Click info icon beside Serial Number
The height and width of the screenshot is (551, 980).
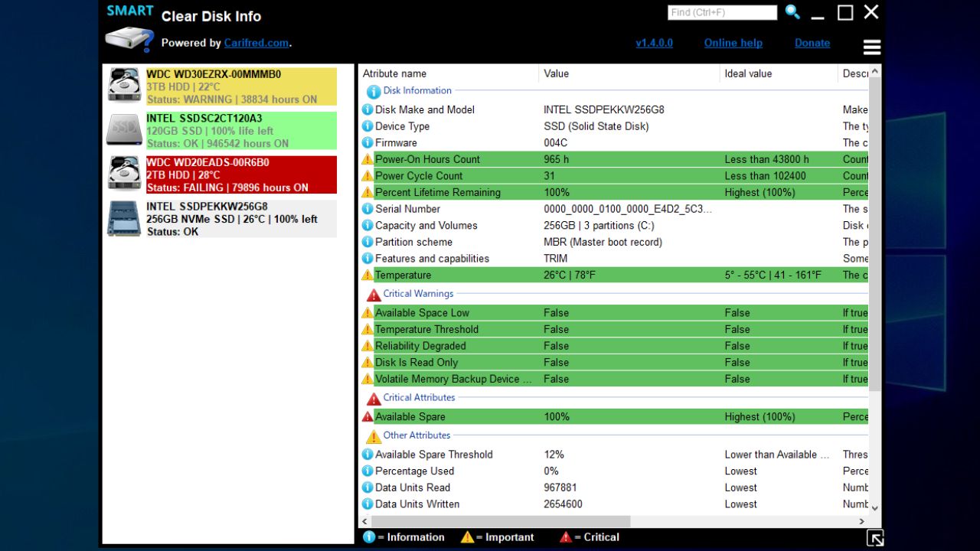click(367, 209)
